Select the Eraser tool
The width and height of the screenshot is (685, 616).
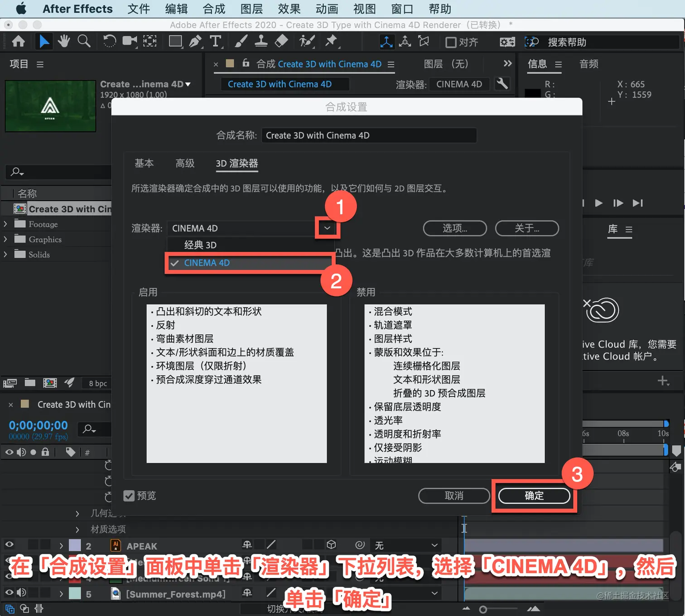(281, 42)
